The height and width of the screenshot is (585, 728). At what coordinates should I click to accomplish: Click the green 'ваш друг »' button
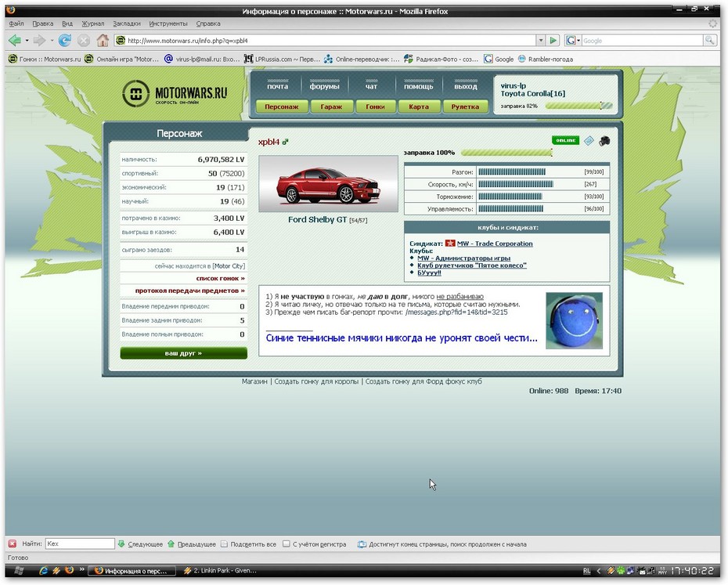coord(183,353)
